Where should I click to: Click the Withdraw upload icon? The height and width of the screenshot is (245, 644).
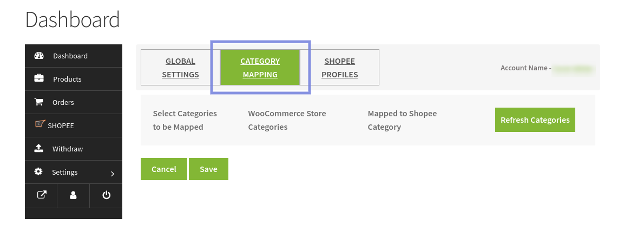click(39, 149)
